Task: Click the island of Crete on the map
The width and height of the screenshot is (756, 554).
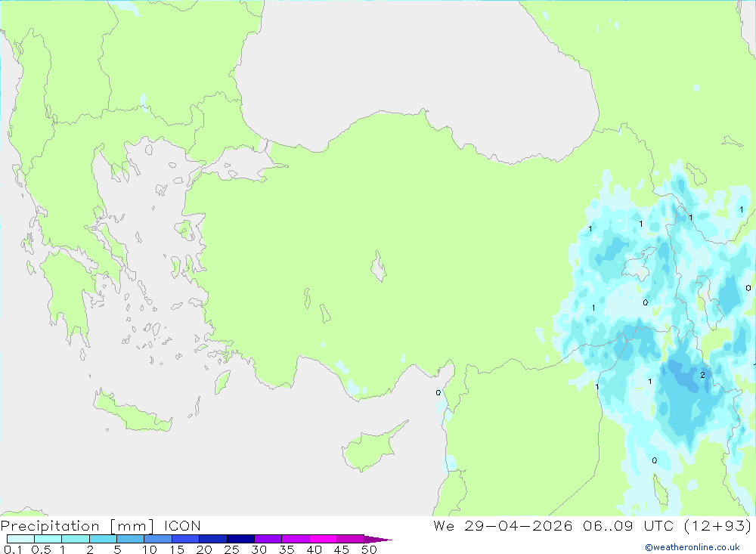Action: pos(132,413)
